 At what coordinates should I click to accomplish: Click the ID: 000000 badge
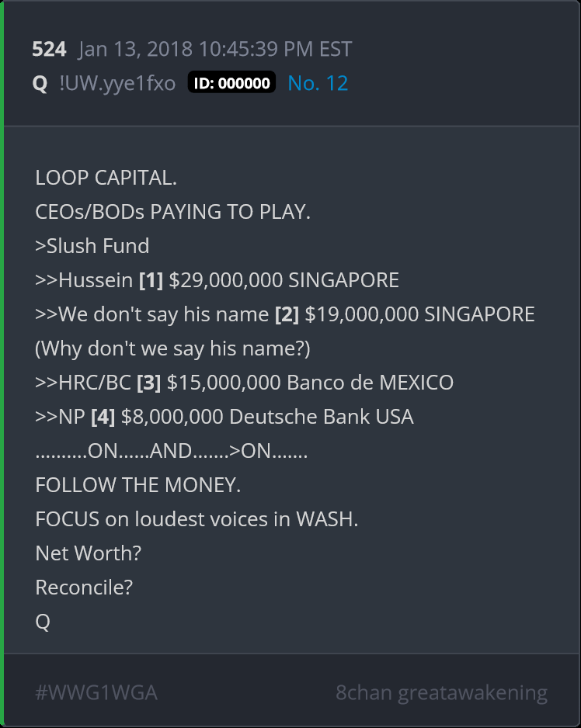tap(231, 82)
